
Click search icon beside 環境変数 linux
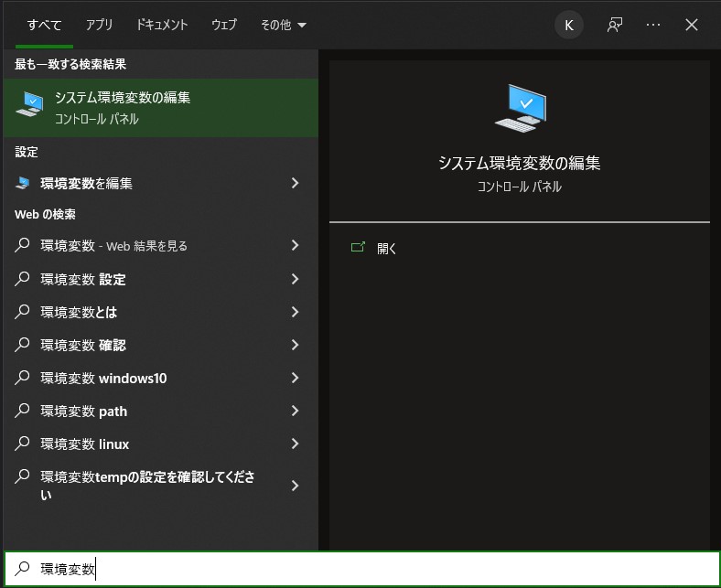click(x=22, y=444)
